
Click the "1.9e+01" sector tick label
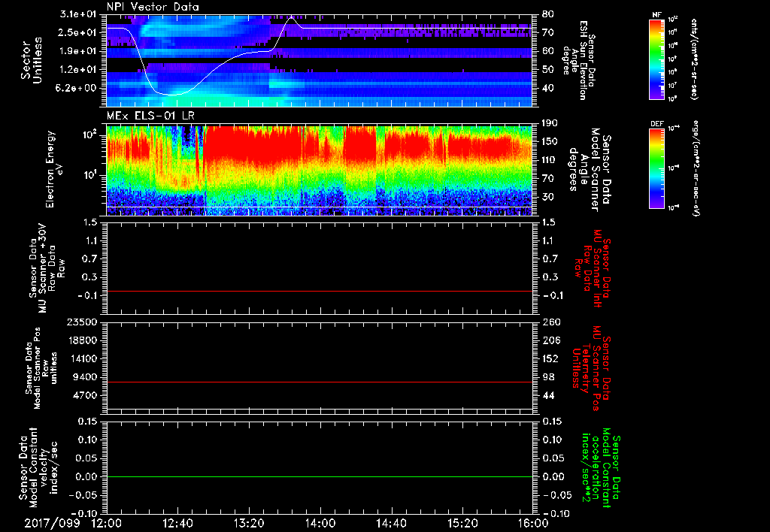[x=78, y=51]
